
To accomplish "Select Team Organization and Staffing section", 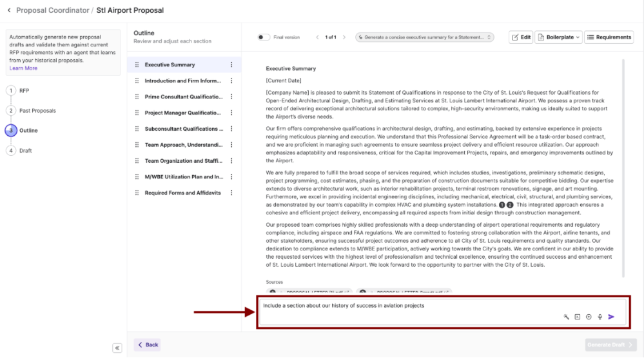I will coord(183,161).
